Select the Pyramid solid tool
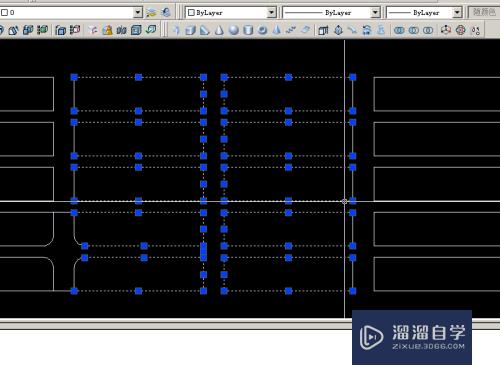Screen dimensions: 500x375 [277, 30]
